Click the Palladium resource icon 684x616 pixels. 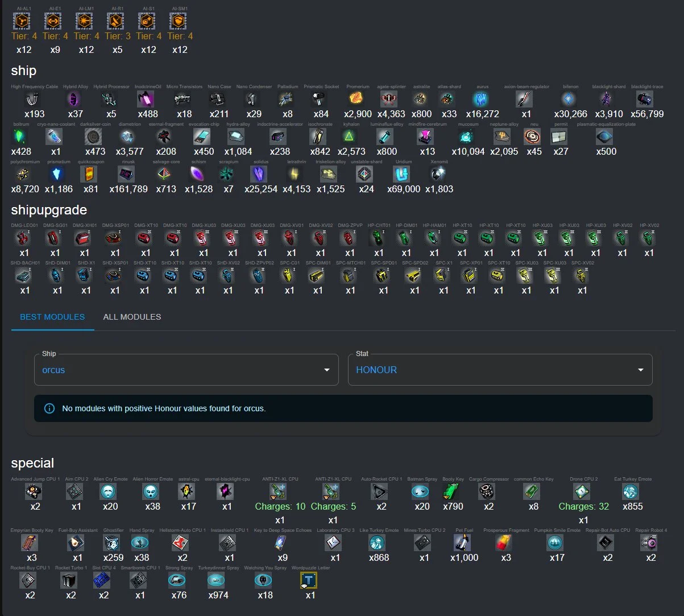coord(286,99)
